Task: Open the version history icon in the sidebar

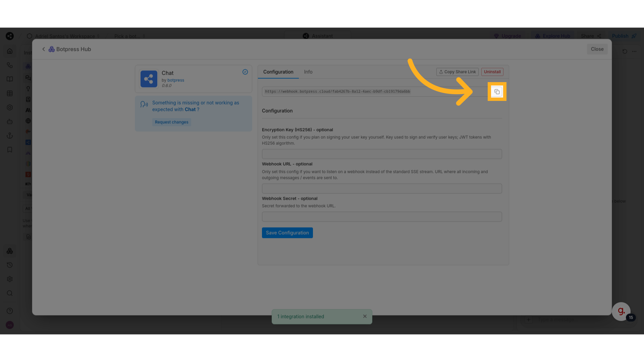Action: pos(10,265)
